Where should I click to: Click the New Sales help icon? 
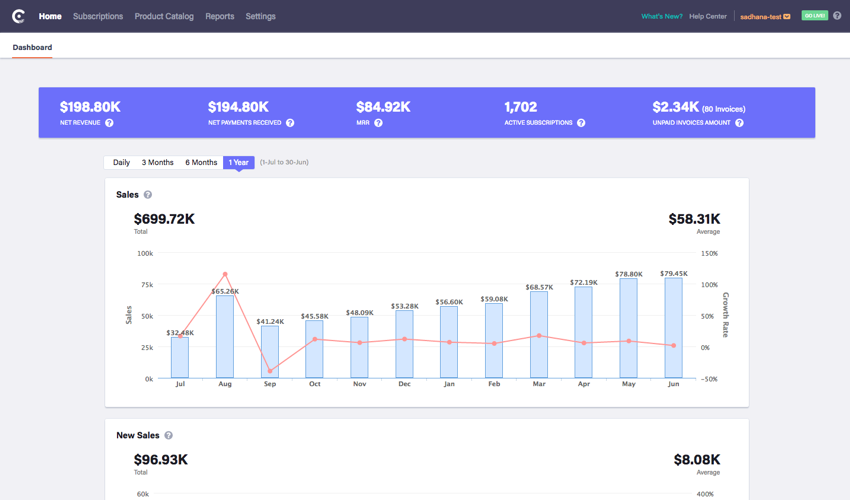click(169, 435)
